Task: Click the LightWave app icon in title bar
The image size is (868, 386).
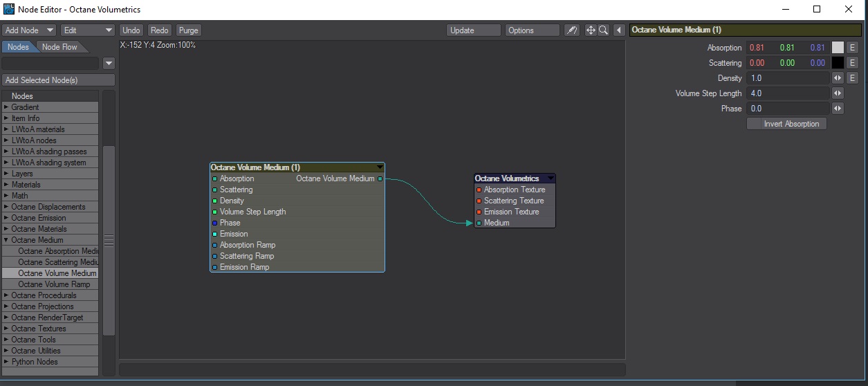Action: click(x=9, y=10)
